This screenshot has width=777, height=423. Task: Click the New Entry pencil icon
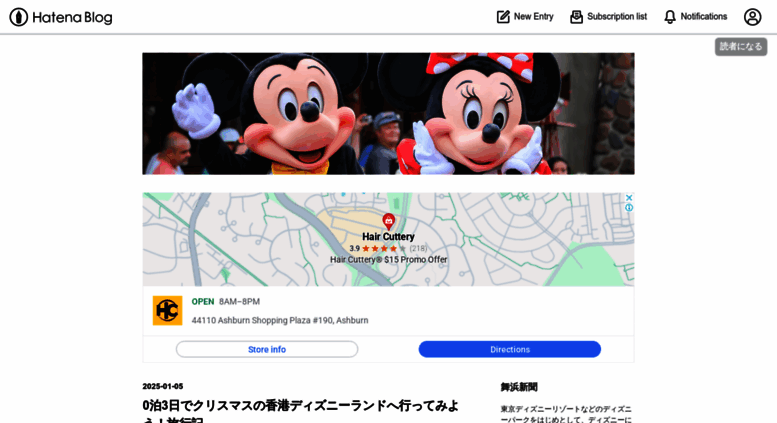pos(503,17)
